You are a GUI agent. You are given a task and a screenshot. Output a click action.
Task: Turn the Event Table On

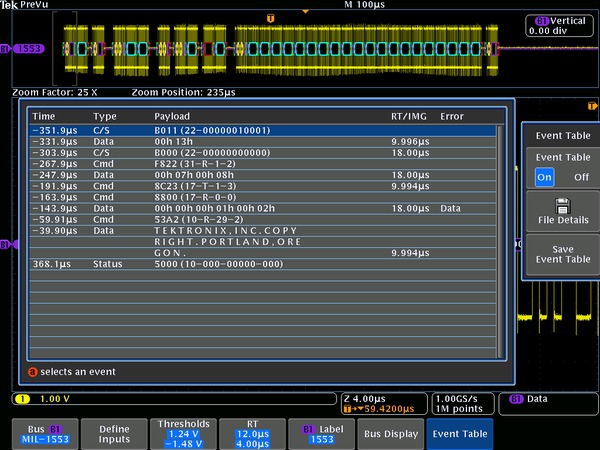(545, 176)
